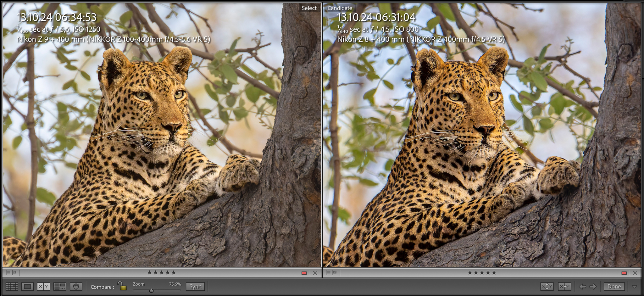
Task: Select next photo with right arrow
Action: (x=593, y=287)
